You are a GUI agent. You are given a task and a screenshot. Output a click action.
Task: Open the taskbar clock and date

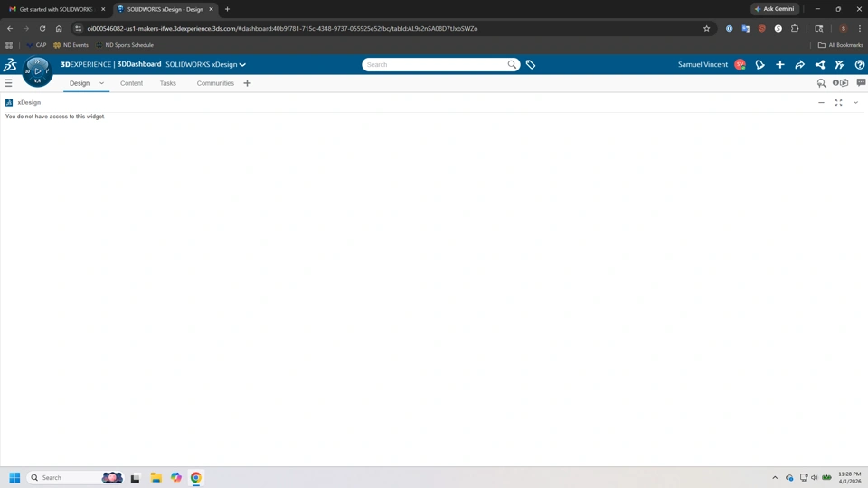(850, 477)
